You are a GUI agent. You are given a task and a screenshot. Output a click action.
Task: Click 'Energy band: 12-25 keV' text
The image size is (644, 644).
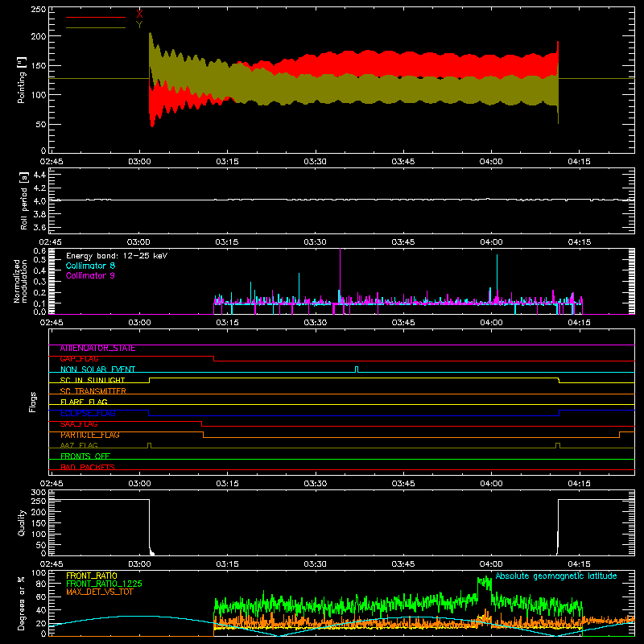tap(117, 256)
